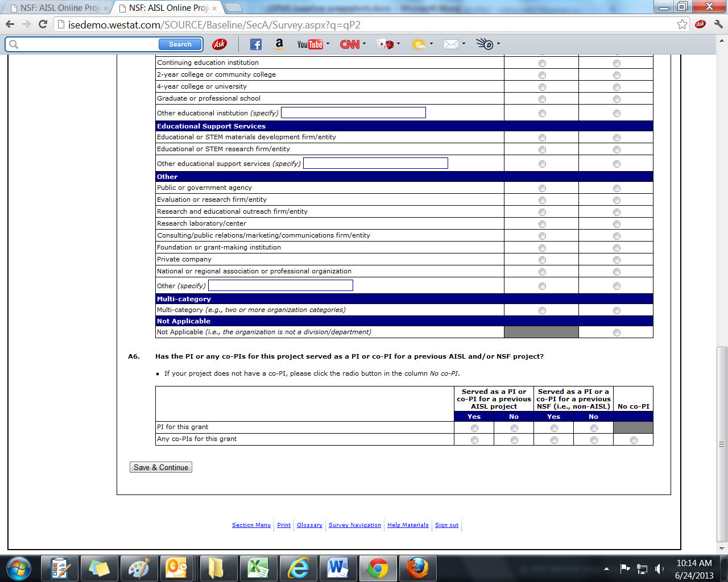Click the Help Materials link
728x582 pixels.
point(408,525)
